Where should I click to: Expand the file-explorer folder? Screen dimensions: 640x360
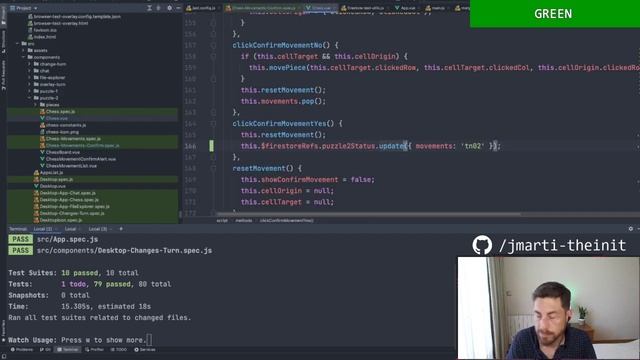(30, 78)
